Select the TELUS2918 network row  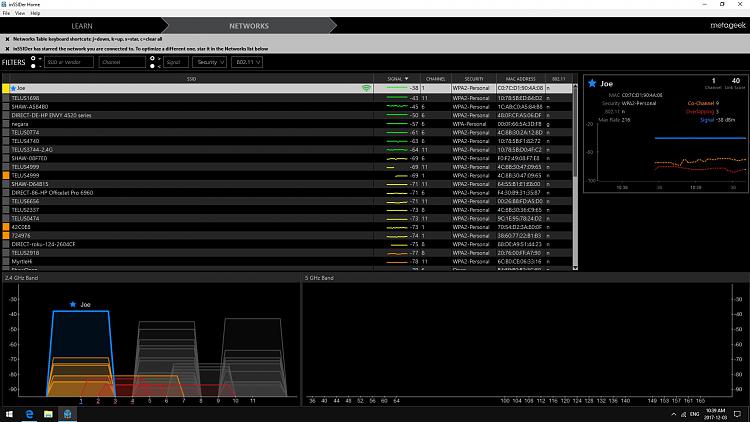coord(287,253)
